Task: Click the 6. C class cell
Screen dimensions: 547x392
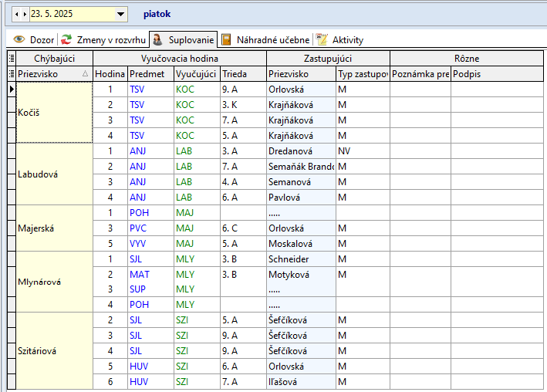Action: [x=243, y=228]
